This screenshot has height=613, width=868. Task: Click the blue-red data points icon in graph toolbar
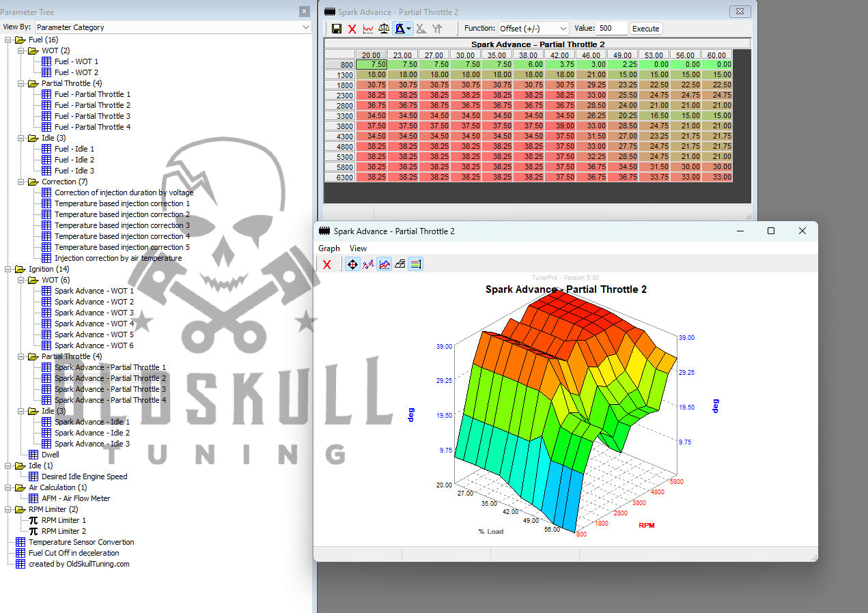(x=369, y=264)
